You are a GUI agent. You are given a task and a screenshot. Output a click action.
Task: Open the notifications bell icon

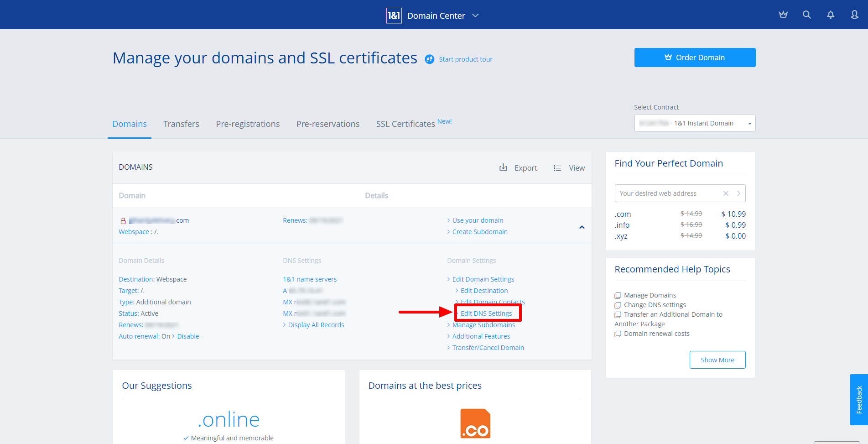[830, 14]
